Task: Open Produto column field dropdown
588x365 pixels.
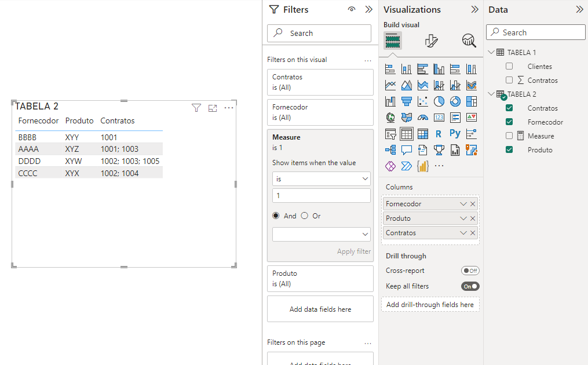Action: (x=463, y=218)
